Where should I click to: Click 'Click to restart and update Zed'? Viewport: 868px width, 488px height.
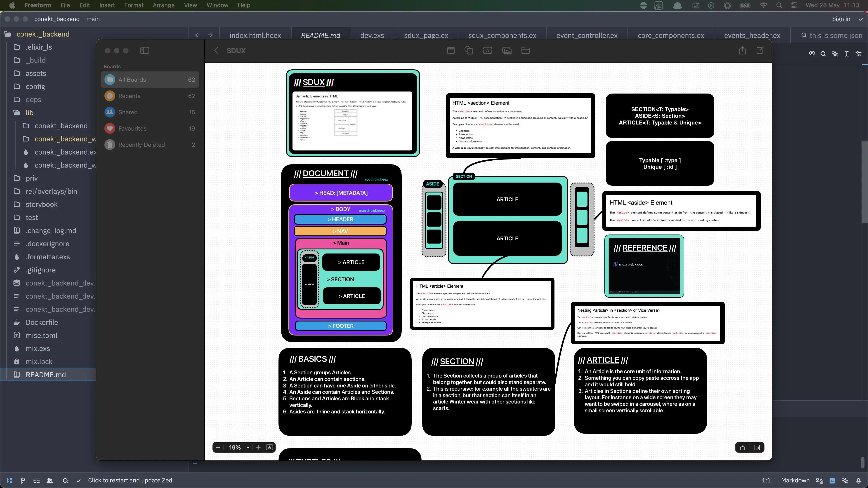click(x=130, y=480)
